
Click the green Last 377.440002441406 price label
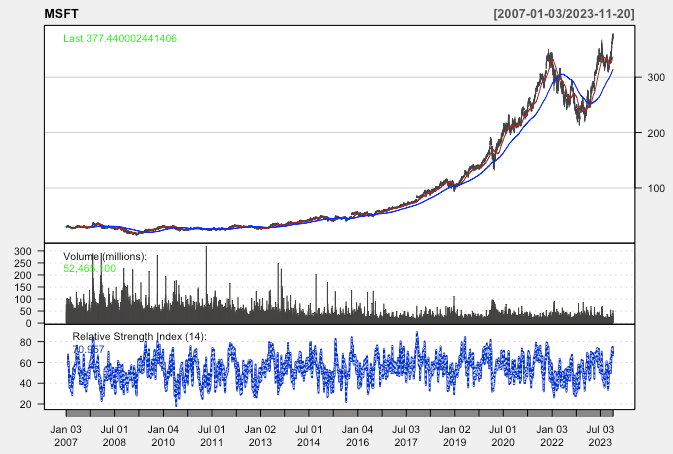coord(120,38)
